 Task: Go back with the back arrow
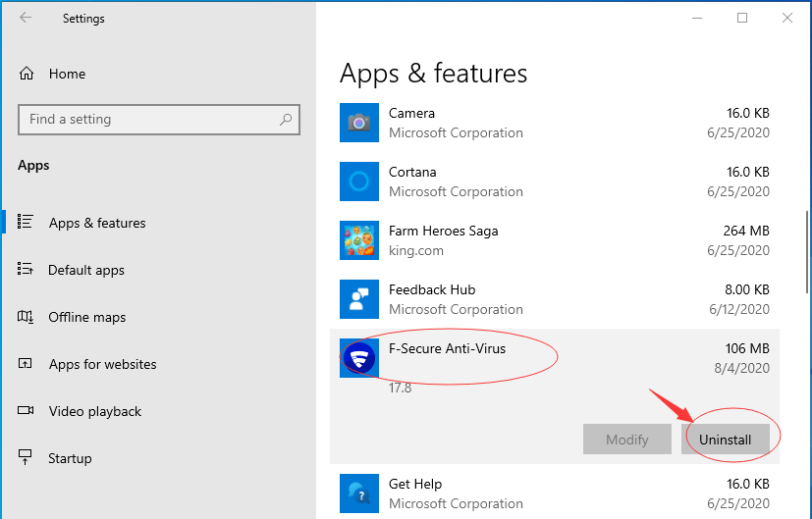(x=26, y=18)
